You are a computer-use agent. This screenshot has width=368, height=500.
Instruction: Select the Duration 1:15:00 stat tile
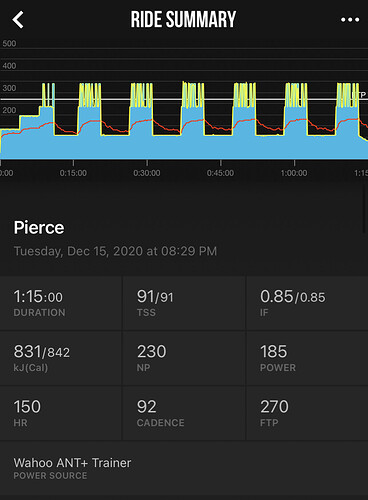(61, 303)
